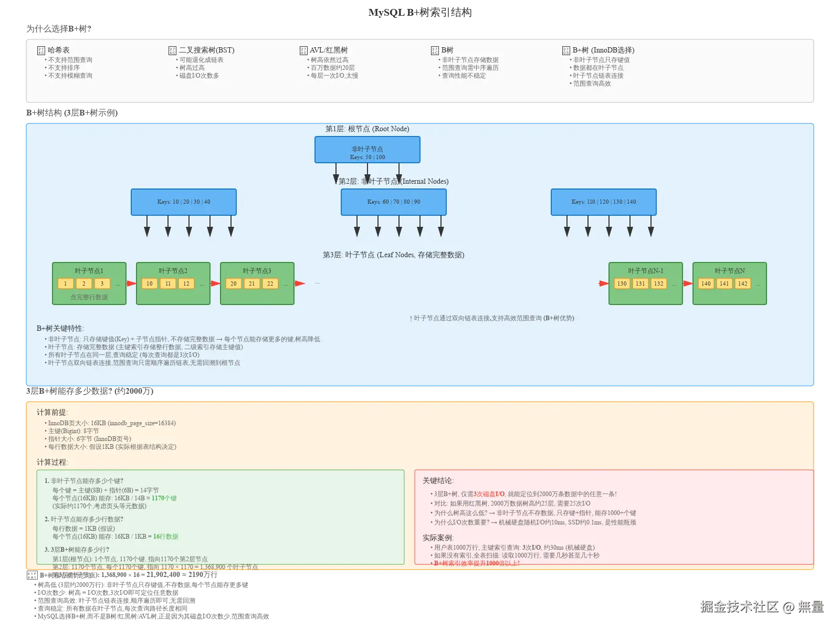This screenshot has height=630, width=840.
Task: Select the 关键结论 section heading
Action: tap(437, 479)
